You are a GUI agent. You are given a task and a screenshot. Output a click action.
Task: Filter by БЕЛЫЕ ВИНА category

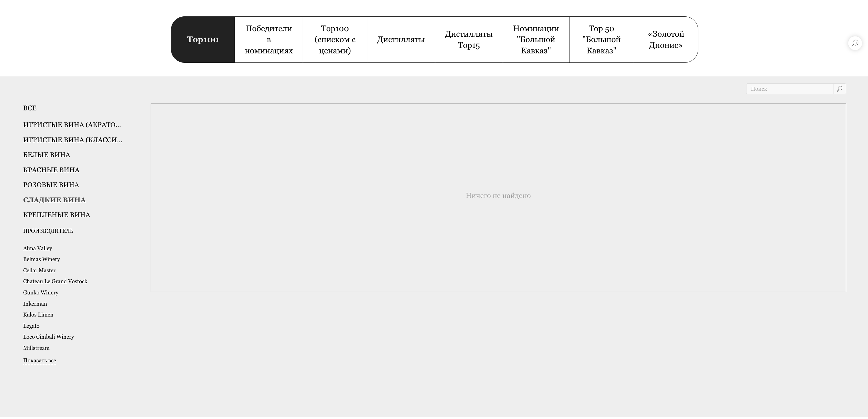tap(47, 155)
